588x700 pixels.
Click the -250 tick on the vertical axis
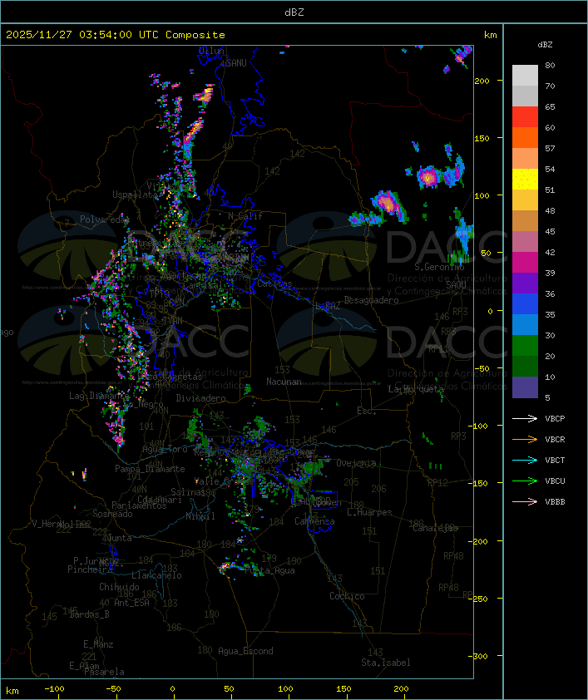coord(480,599)
